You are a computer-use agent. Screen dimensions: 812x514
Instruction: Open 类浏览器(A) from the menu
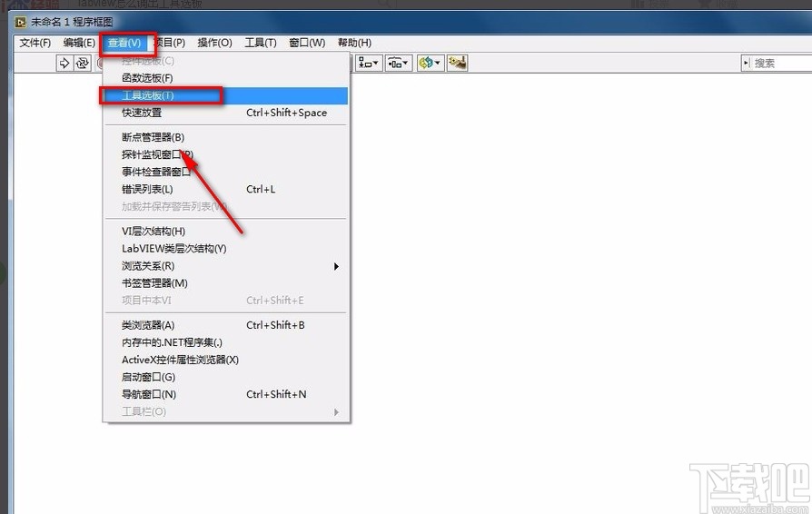click(x=226, y=325)
